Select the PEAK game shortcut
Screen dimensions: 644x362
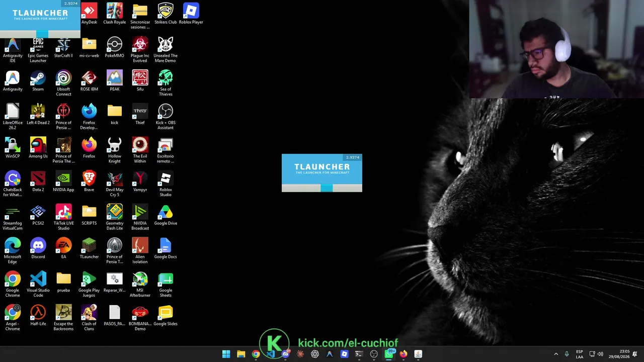coord(115,81)
